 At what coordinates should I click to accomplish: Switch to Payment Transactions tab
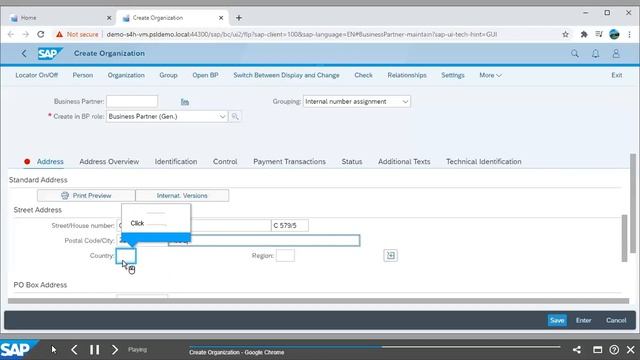point(289,162)
